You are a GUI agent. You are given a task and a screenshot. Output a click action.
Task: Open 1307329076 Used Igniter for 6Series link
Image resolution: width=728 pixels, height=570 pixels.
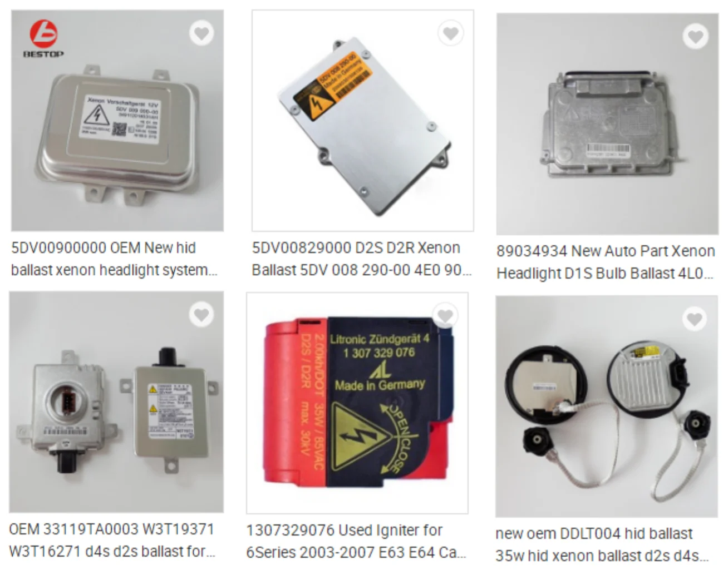[x=356, y=541]
